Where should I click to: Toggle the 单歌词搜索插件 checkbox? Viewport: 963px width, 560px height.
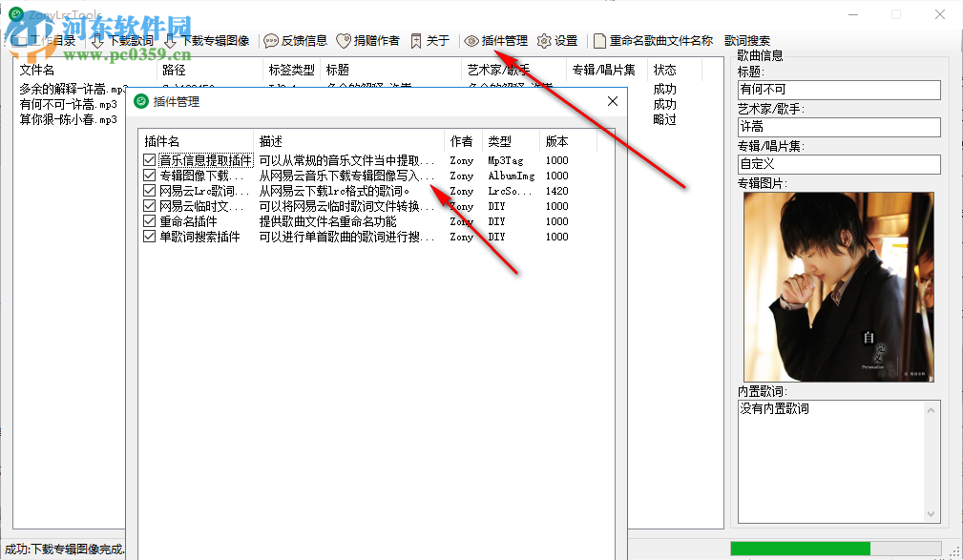pos(149,237)
